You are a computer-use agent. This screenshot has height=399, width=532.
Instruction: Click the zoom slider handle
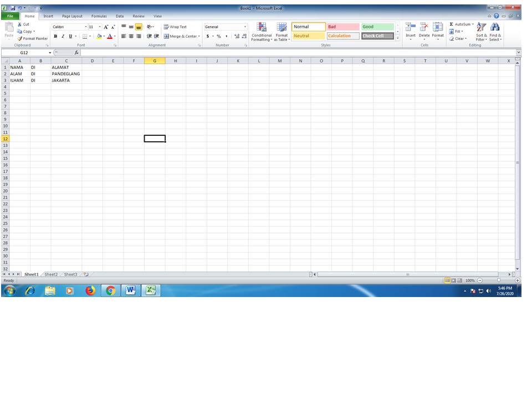498,280
